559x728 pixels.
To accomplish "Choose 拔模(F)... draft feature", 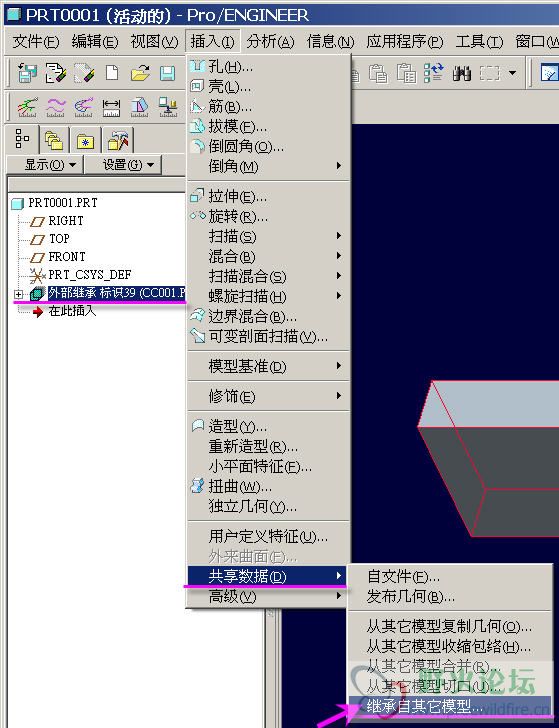I will coord(268,126).
